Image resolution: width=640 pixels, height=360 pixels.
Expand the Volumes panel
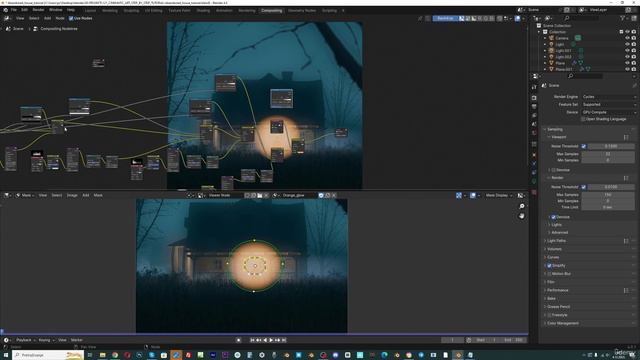(x=554, y=249)
